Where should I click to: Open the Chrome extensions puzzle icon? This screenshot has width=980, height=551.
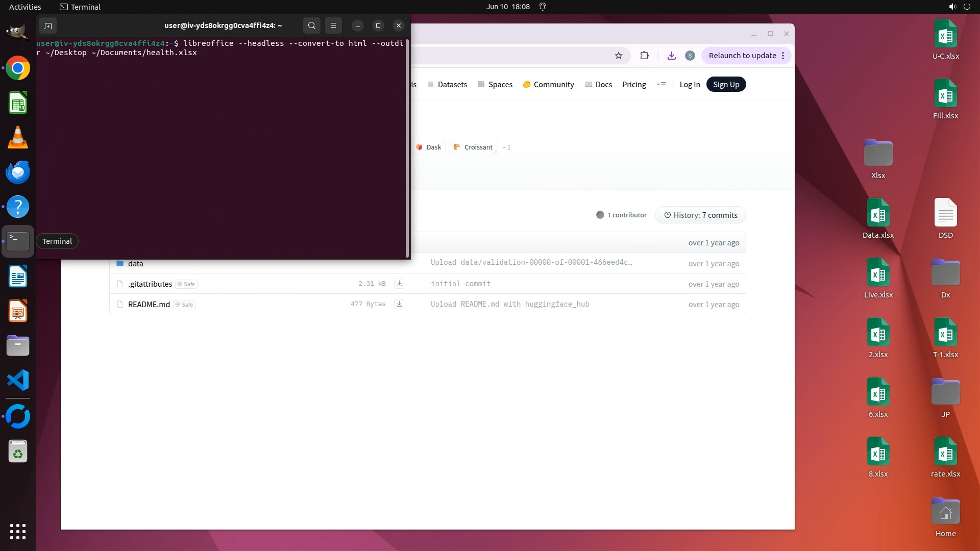click(644, 56)
